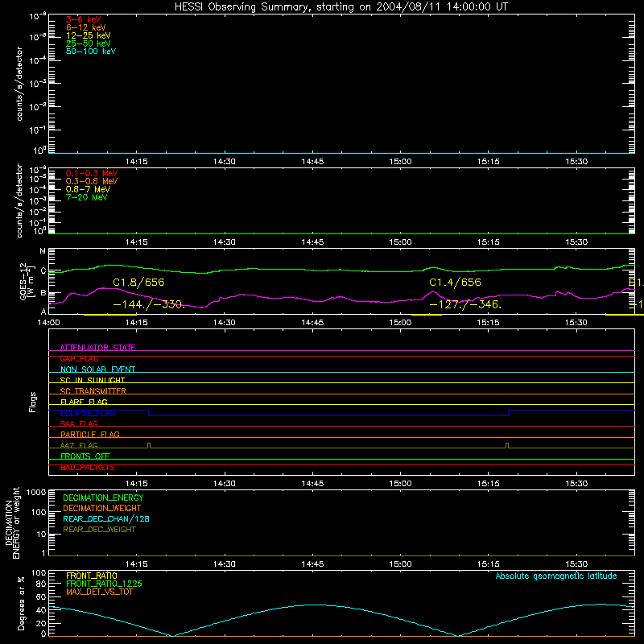
Task: Click the 7-20 MeV legend label
Action: 86,197
